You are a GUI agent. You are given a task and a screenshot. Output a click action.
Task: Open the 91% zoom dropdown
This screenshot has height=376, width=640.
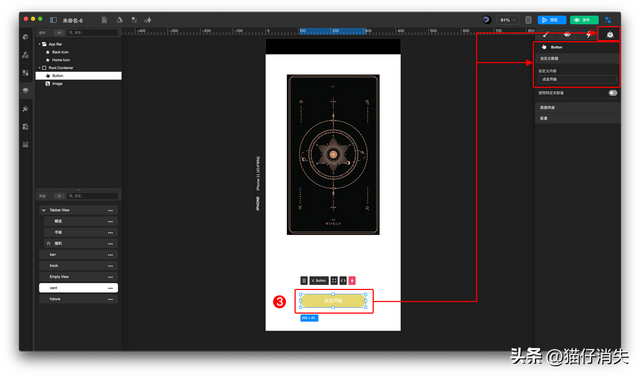[508, 20]
